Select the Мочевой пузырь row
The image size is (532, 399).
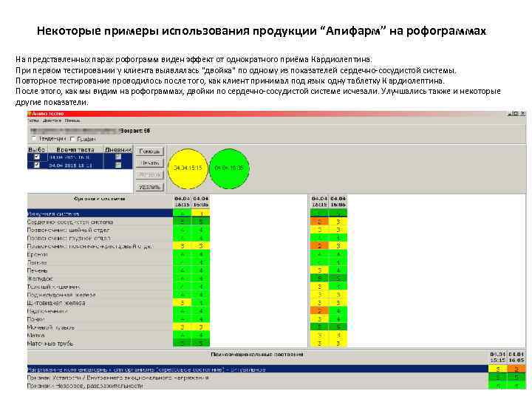click(x=100, y=327)
